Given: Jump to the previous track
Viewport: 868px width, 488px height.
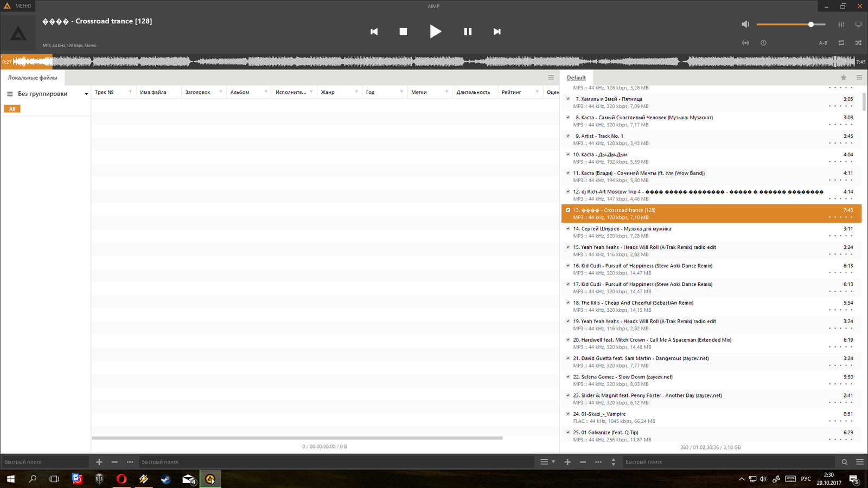Looking at the screenshot, I should point(374,31).
